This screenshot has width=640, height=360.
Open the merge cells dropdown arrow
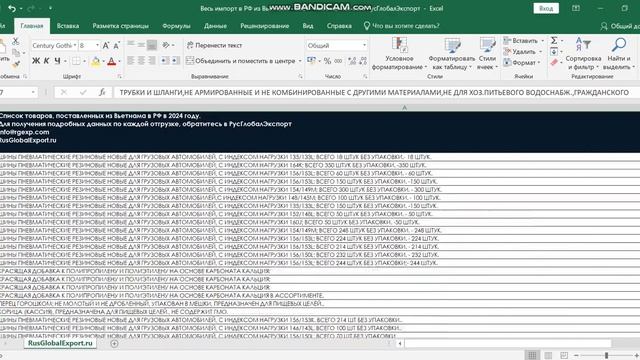[300, 61]
